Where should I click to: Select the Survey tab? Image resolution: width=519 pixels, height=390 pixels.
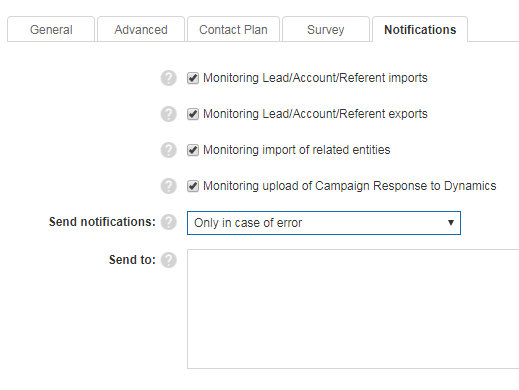click(x=326, y=29)
